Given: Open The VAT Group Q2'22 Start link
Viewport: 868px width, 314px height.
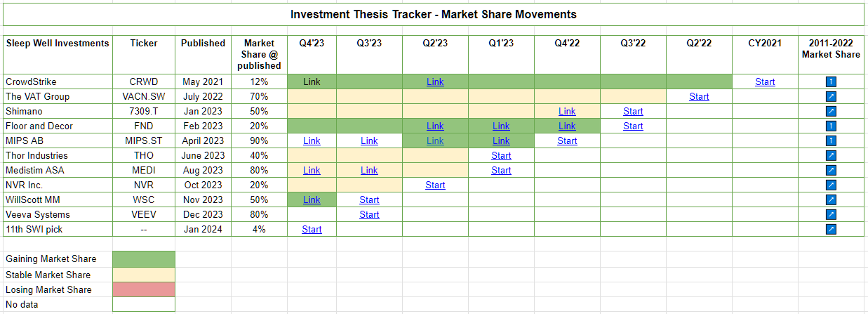Looking at the screenshot, I should 699,96.
